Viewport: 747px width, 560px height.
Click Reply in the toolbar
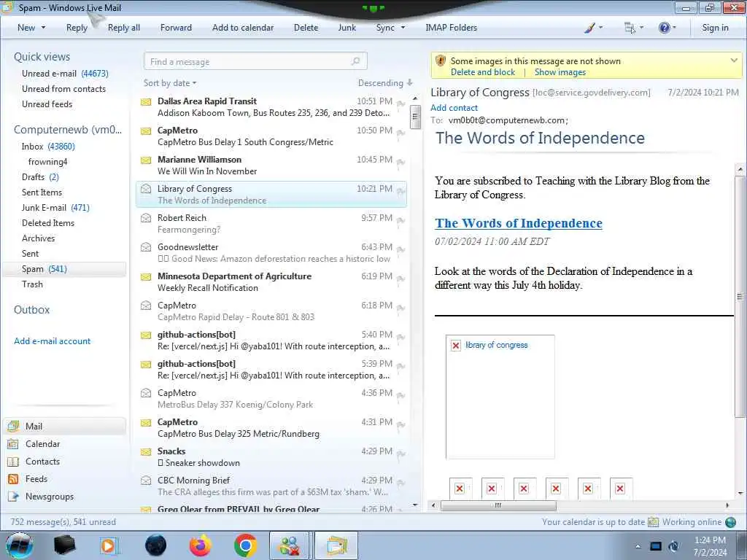tap(77, 28)
